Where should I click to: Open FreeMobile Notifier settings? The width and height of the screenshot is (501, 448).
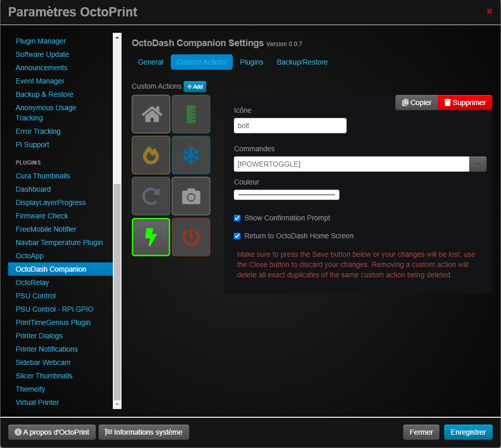click(x=46, y=229)
